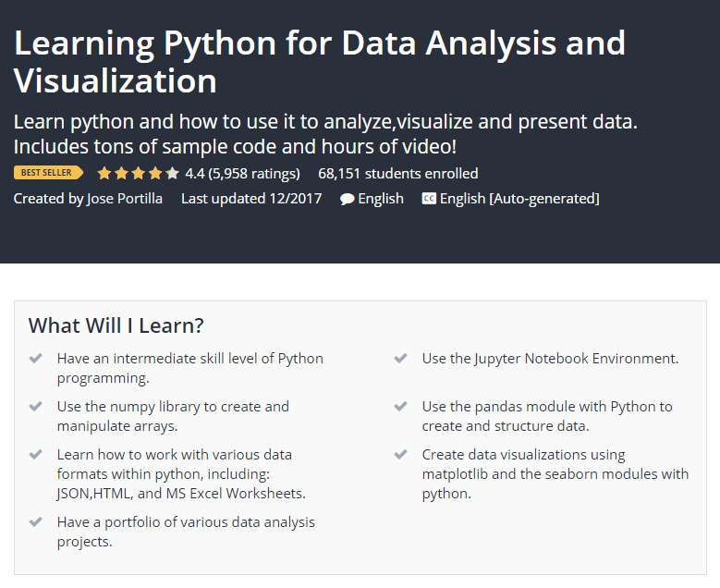The height and width of the screenshot is (588, 720).
Task: Click the Last updated 12/2017 text
Action: (251, 198)
